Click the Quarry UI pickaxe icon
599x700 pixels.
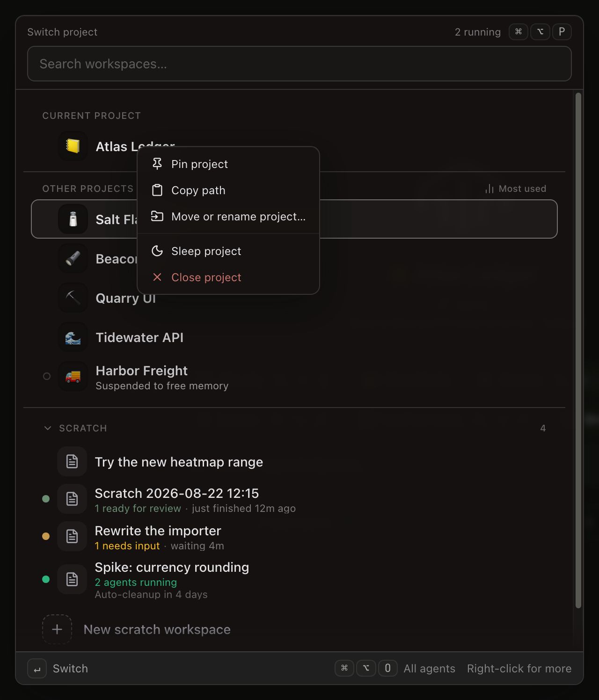(73, 298)
